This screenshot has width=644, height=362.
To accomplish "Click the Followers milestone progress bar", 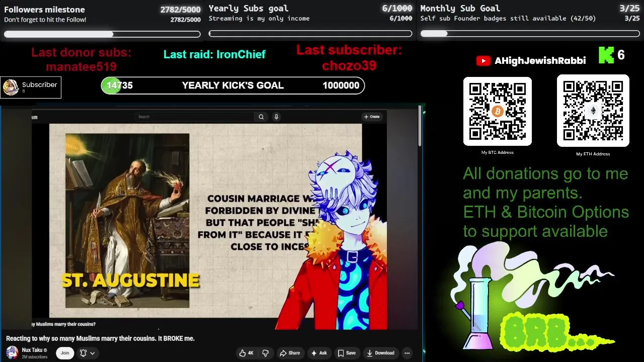I will coord(102,34).
